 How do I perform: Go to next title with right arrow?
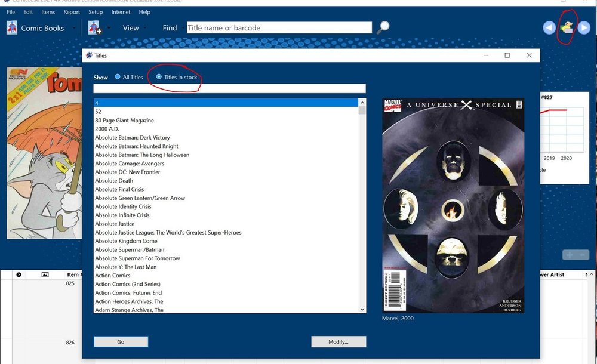pos(584,27)
